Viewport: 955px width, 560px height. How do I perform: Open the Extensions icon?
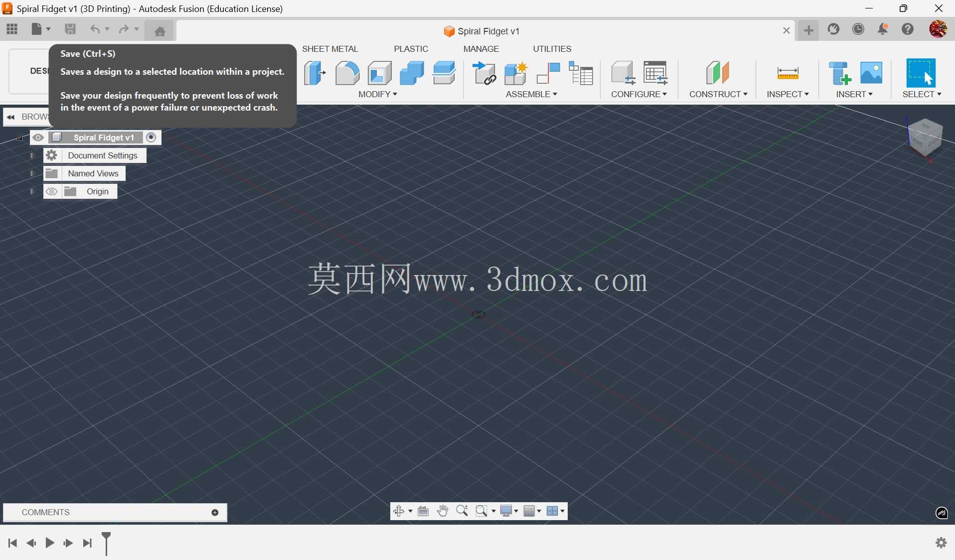pos(833,29)
